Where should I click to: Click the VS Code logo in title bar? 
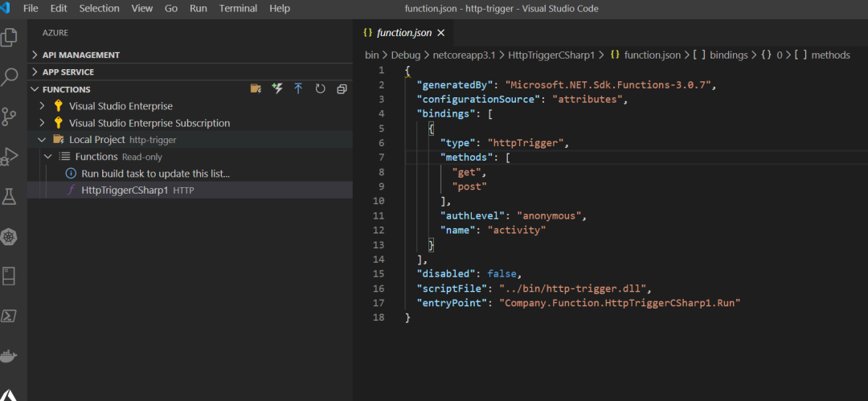[x=6, y=8]
